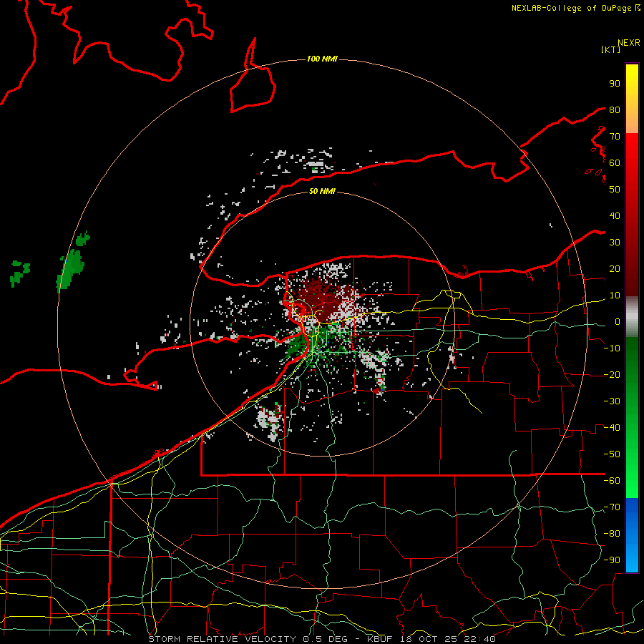Select the light blue colorbar segment near -90
Screen dimensions: 644x644
coord(632,559)
